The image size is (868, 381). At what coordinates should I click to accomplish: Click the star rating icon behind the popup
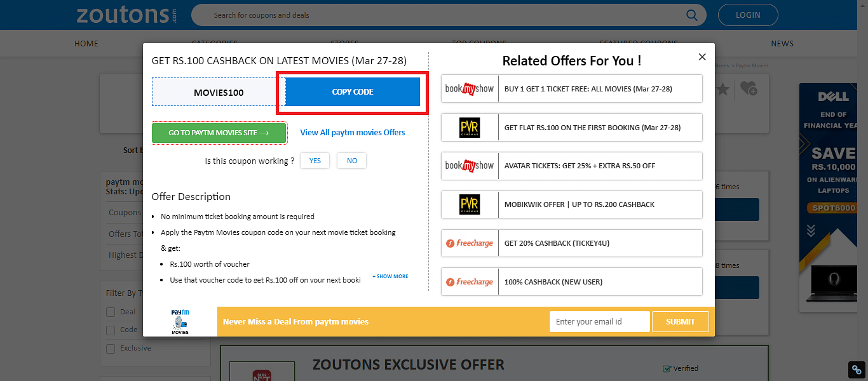722,90
